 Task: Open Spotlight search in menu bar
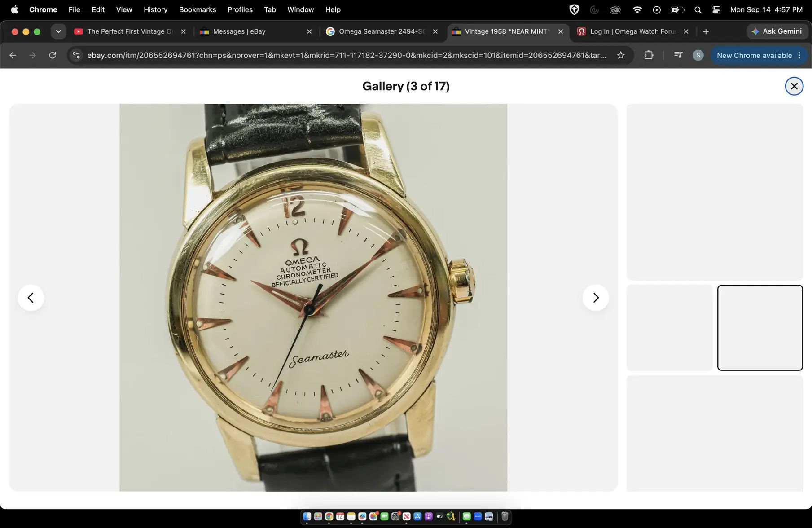[x=698, y=9]
